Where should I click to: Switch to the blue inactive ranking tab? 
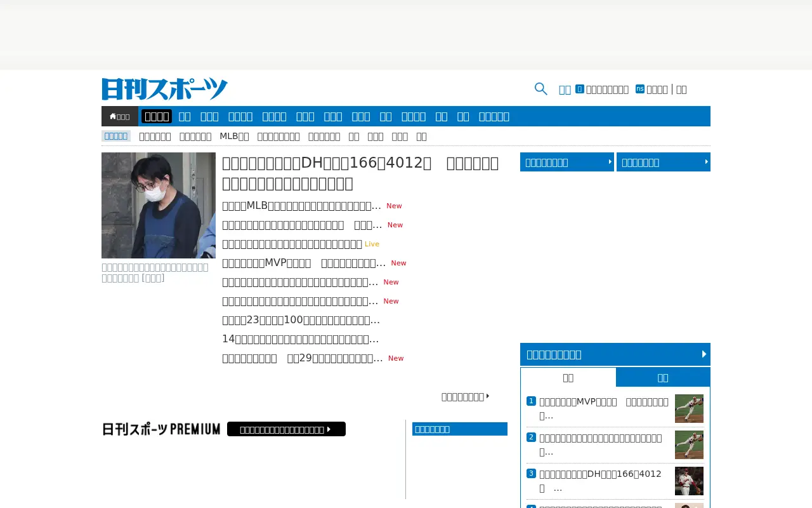click(x=663, y=377)
